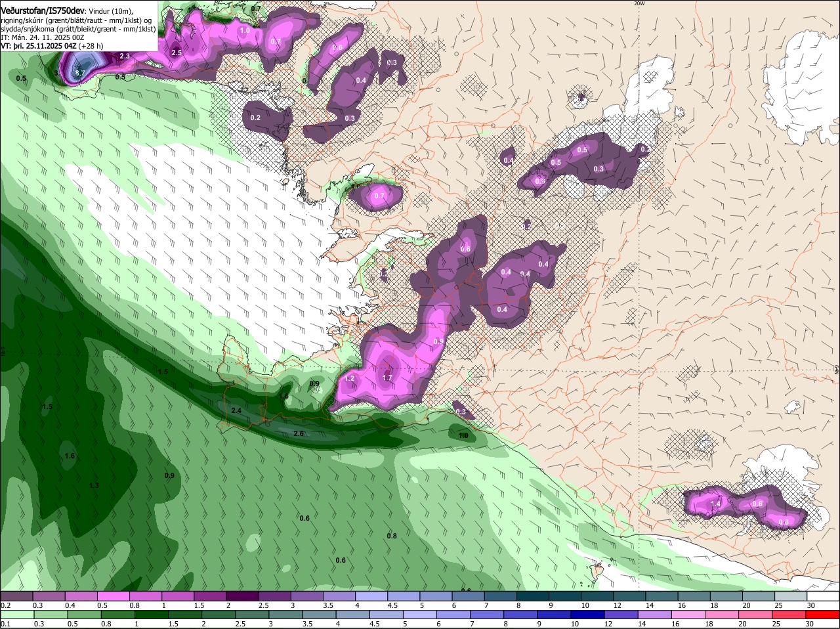
Task: Click the 1.7 snowfall value on the map
Action: click(x=387, y=378)
